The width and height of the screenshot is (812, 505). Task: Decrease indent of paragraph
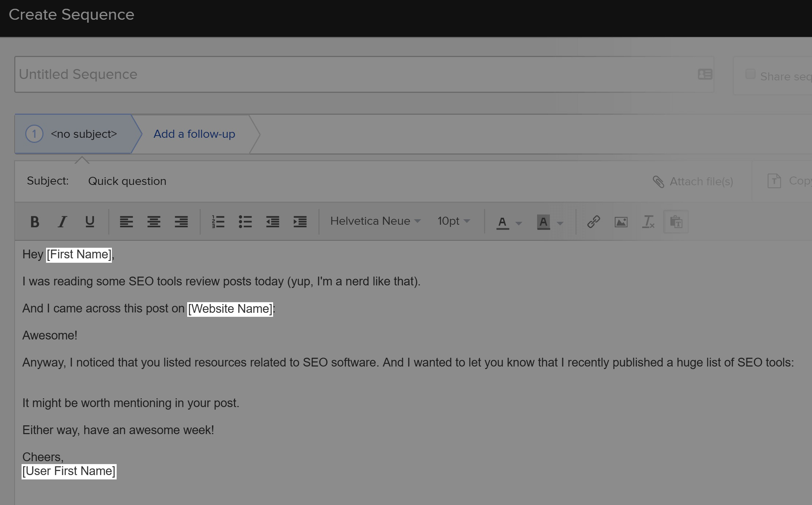click(273, 222)
